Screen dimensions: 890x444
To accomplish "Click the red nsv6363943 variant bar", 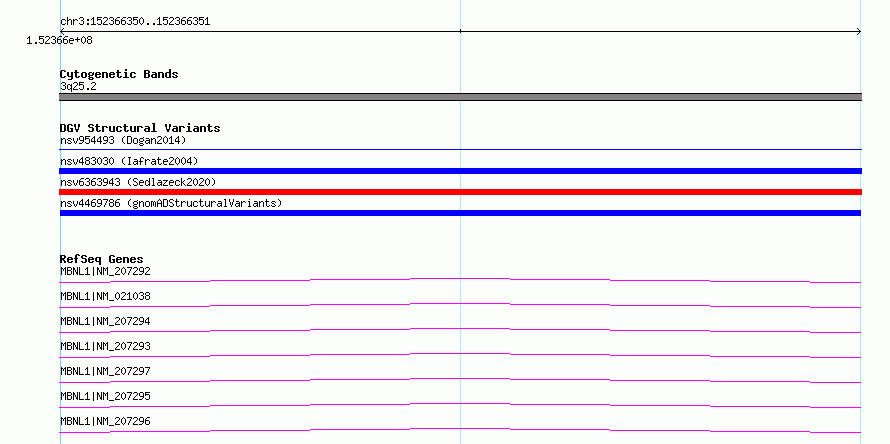I will (460, 192).
